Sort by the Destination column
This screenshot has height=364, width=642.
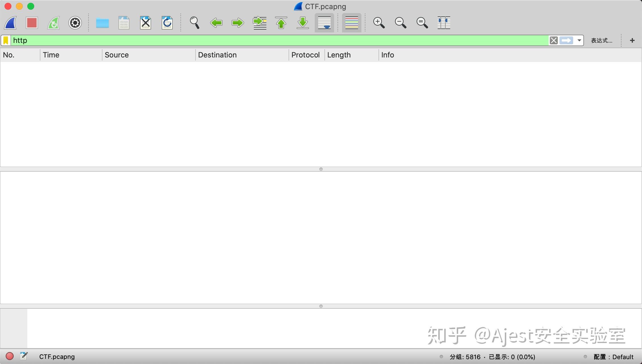tap(242, 55)
